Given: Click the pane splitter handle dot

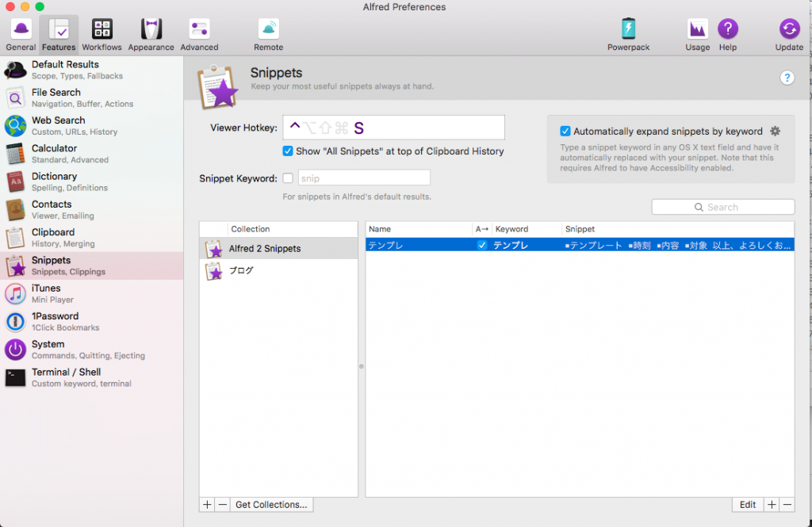Looking at the screenshot, I should (x=362, y=366).
